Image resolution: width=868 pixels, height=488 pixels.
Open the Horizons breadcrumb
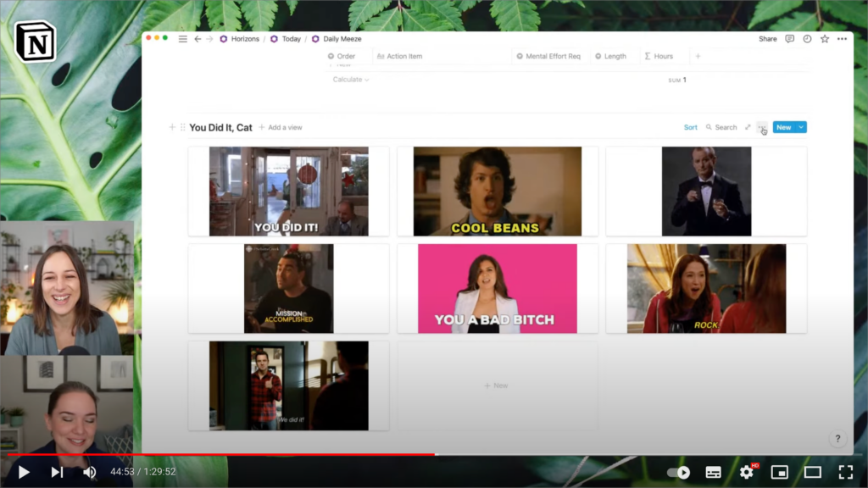click(x=240, y=39)
